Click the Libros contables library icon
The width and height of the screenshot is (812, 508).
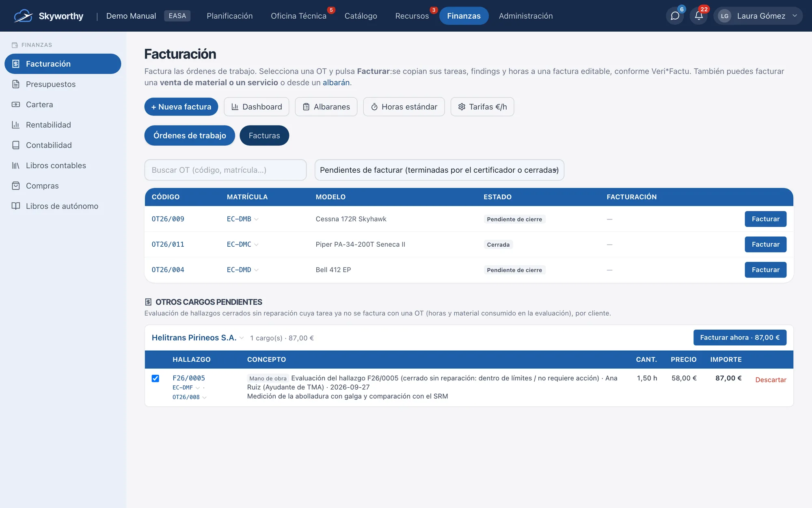click(16, 165)
